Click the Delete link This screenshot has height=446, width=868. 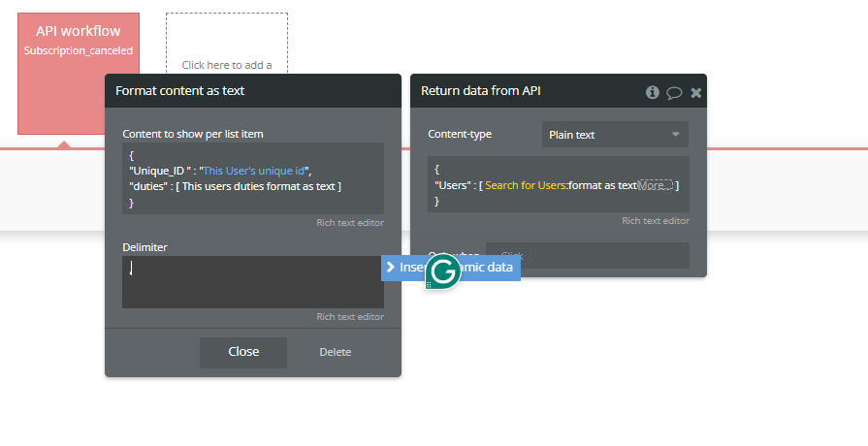coord(336,352)
